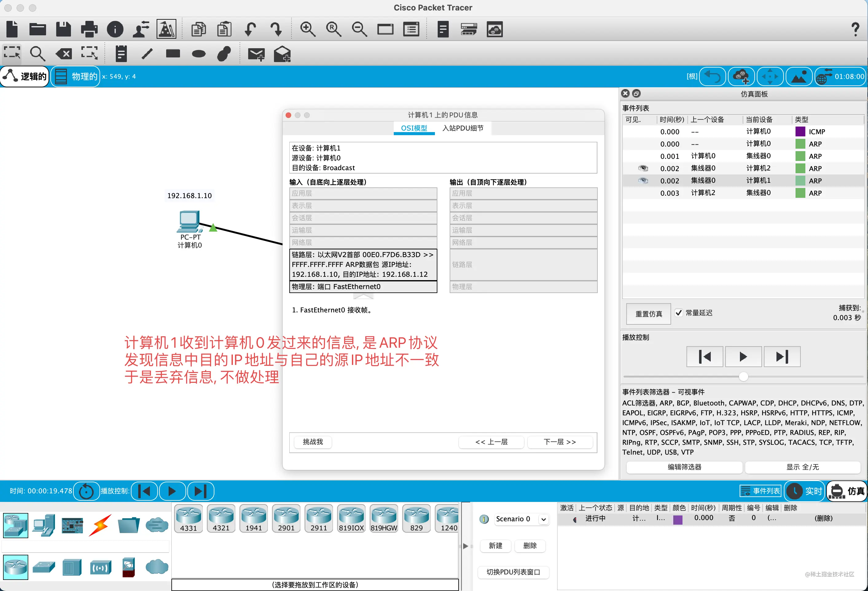Click the New file icon
Screen dimensions: 868x591
pos(12,29)
